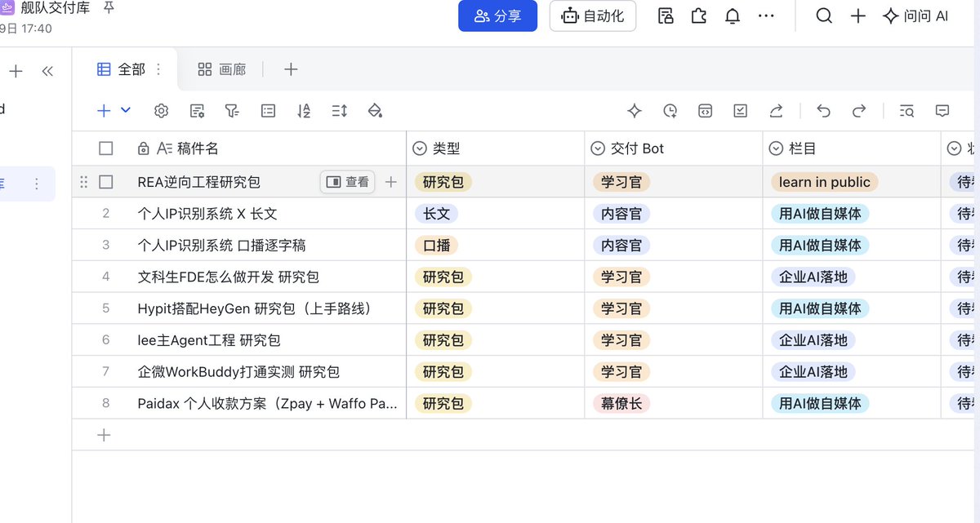Click the blue 分享 share button

coord(497,16)
